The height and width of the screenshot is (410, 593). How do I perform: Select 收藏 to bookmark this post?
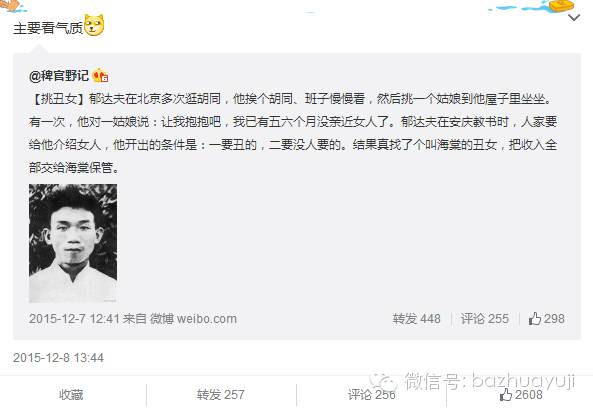click(x=71, y=395)
